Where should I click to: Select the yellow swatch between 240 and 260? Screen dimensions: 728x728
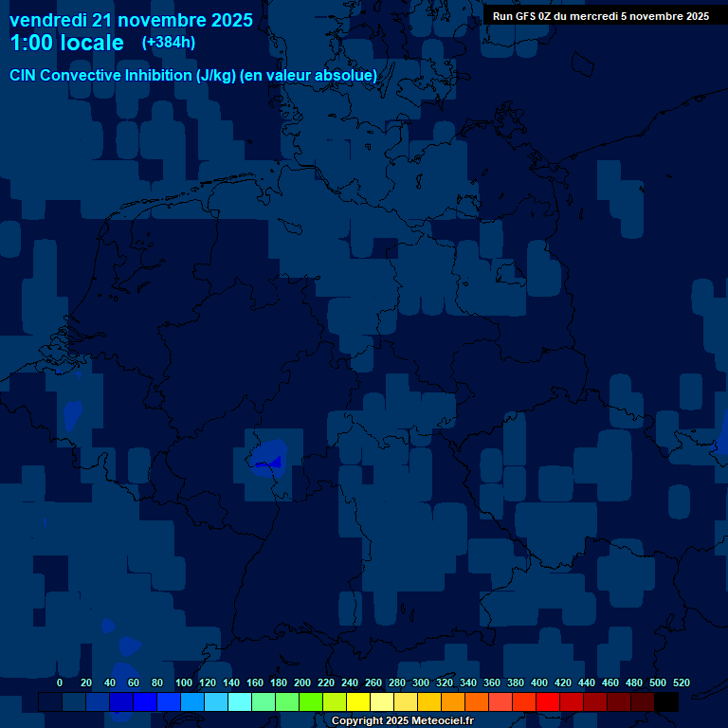point(358,701)
